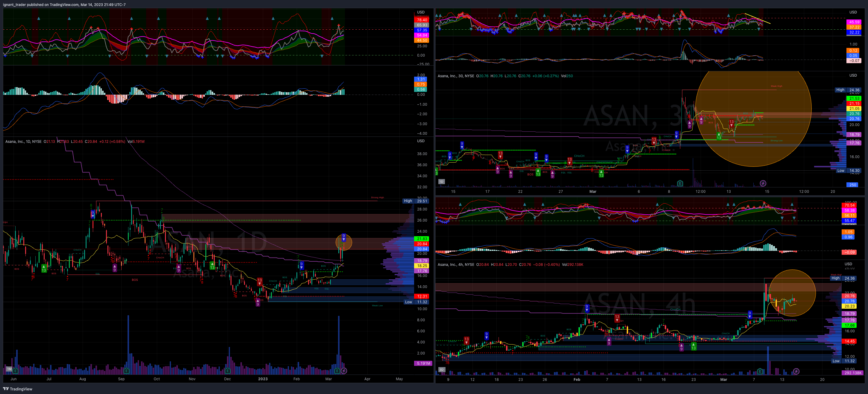Click the green 17.66 price label
This screenshot has height=394, width=868.
(x=849, y=325)
